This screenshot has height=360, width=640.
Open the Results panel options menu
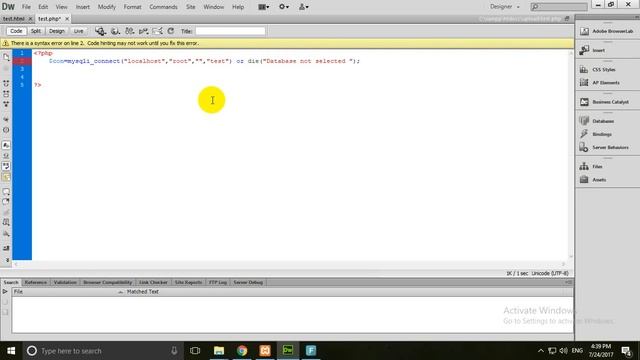(568, 282)
